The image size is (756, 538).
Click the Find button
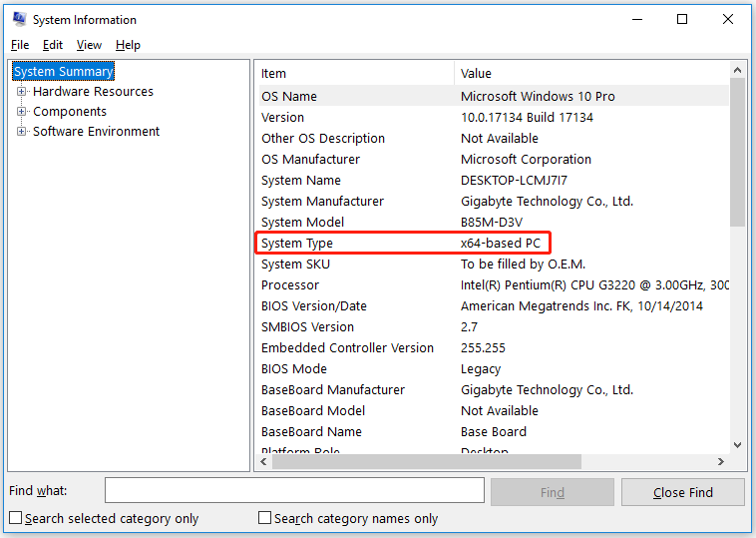pos(552,492)
